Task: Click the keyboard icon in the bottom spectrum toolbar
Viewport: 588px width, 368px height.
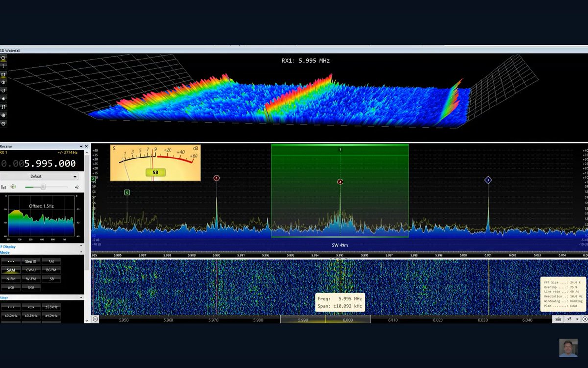Action: [x=557, y=319]
